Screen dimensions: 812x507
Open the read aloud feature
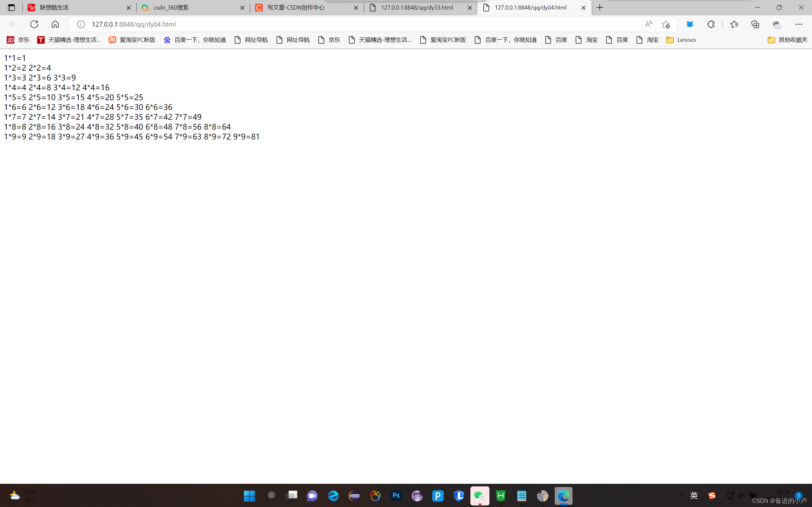tap(648, 24)
